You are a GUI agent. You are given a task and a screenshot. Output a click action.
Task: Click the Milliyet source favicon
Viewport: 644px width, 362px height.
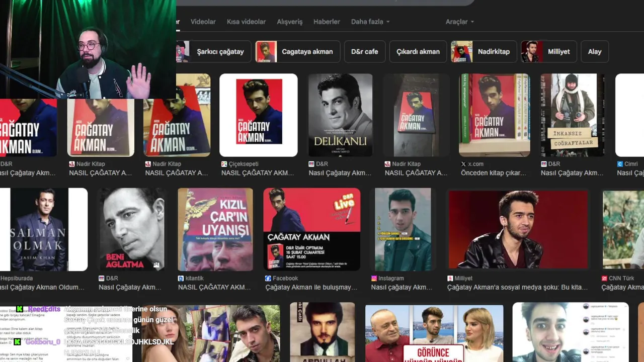click(x=450, y=278)
